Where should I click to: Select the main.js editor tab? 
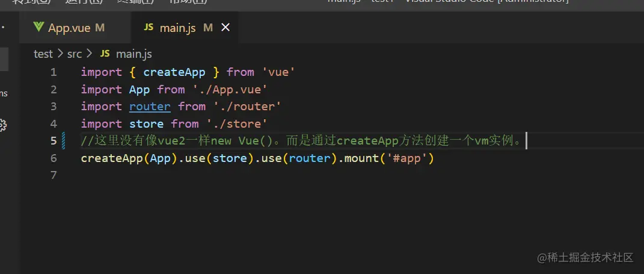click(x=185, y=28)
